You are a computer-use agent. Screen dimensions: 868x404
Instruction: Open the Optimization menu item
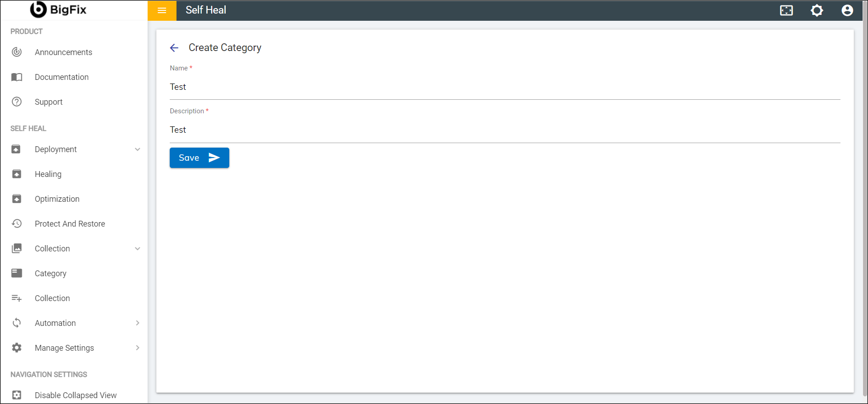point(57,199)
